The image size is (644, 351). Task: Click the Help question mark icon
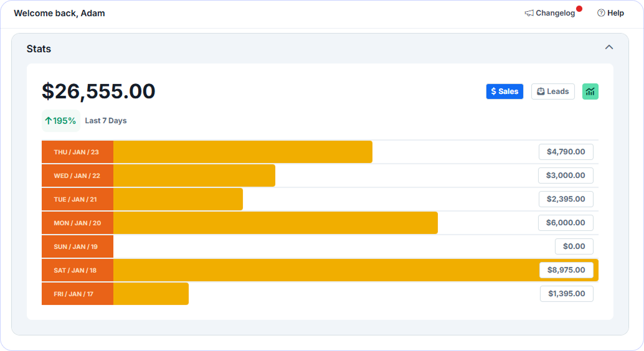tap(601, 13)
